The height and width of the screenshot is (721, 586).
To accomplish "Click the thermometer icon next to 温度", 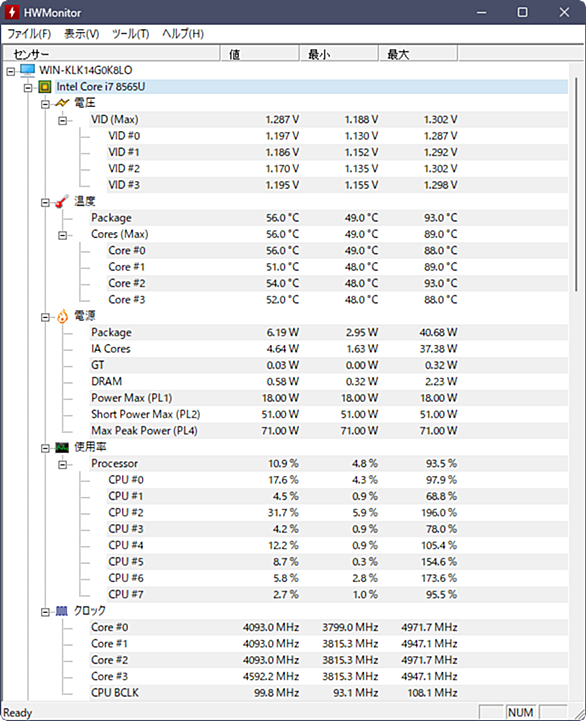I will 62,201.
